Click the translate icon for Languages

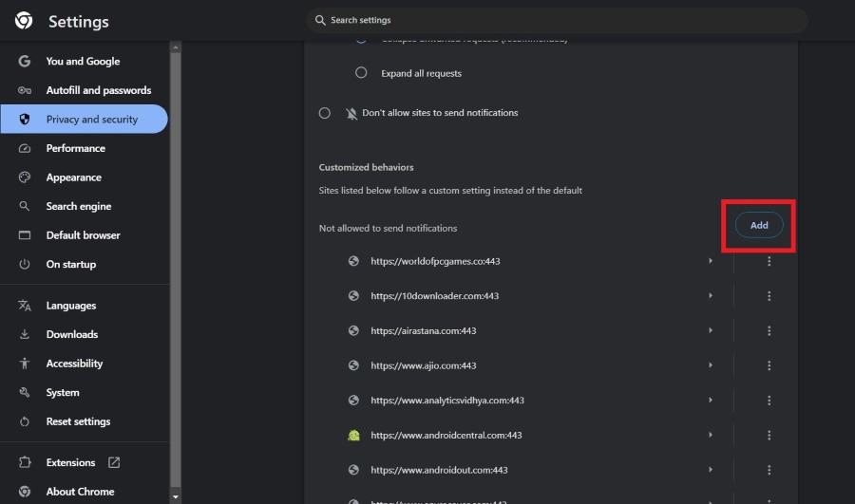pyautogui.click(x=25, y=305)
